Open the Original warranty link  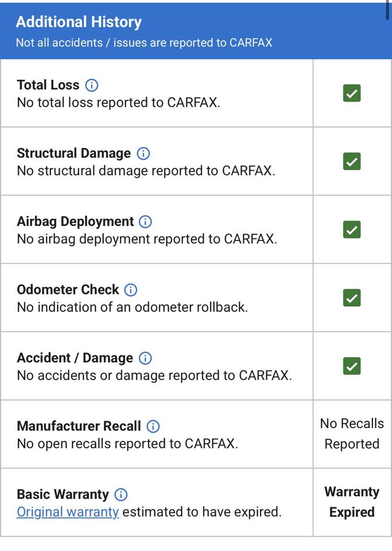click(68, 512)
